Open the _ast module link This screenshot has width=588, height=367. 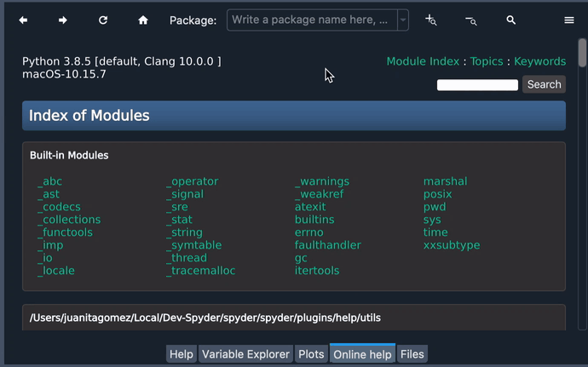pyautogui.click(x=49, y=194)
